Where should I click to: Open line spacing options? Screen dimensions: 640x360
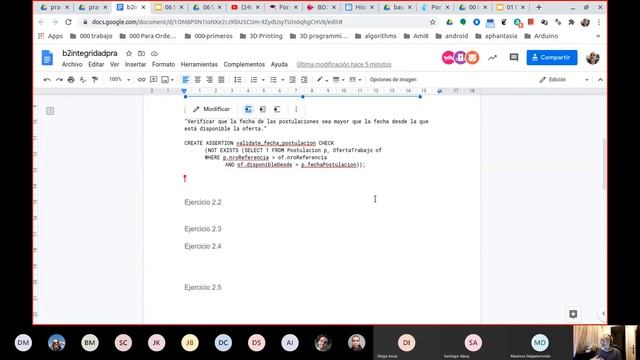click(x=237, y=80)
